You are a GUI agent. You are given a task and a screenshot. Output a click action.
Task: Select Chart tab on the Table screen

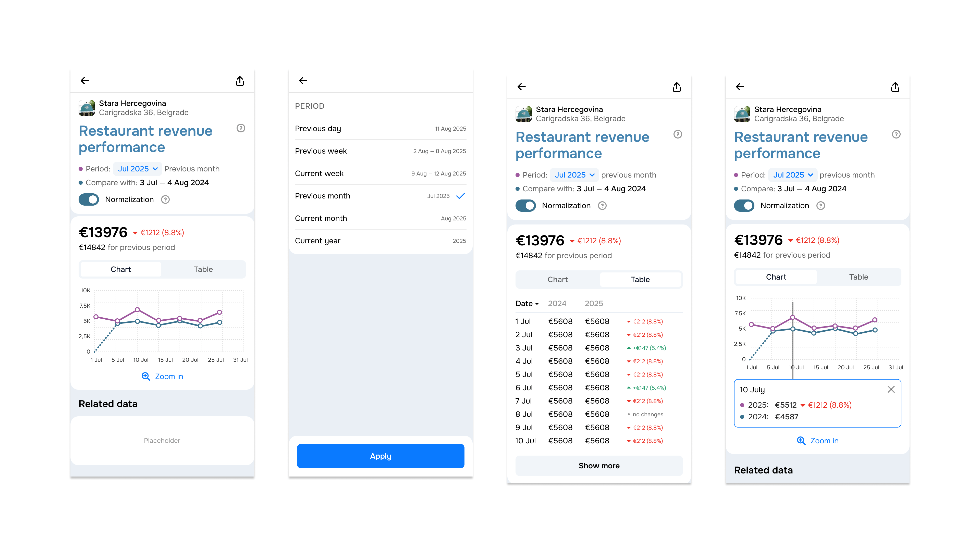[x=557, y=280]
